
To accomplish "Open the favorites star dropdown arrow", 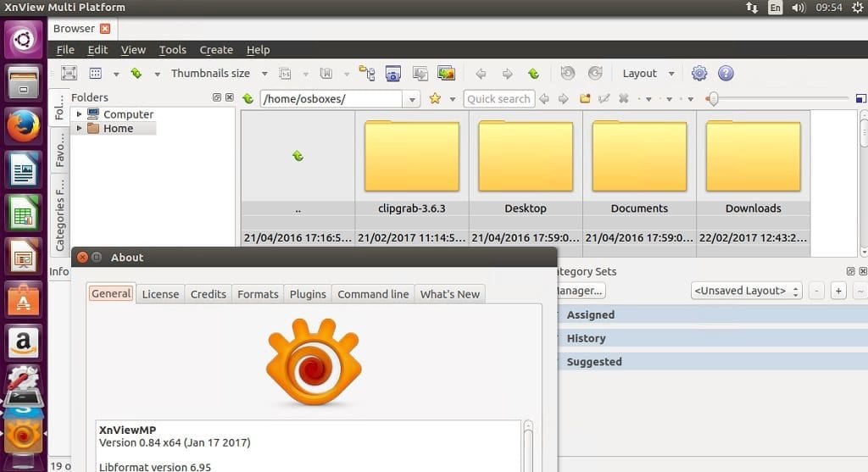I will click(x=453, y=99).
